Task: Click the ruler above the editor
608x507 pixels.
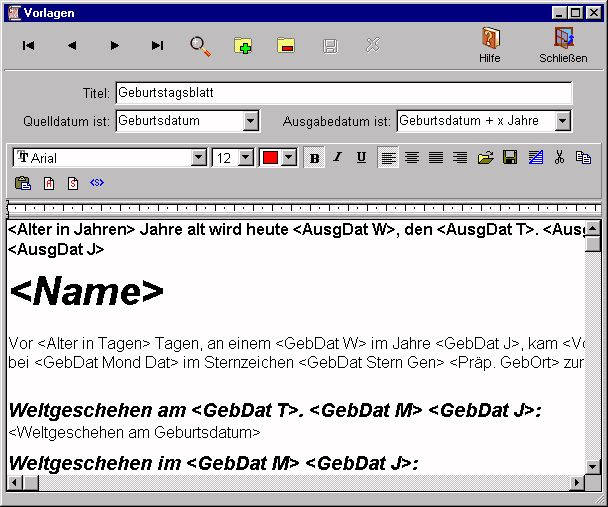Action: tap(304, 209)
